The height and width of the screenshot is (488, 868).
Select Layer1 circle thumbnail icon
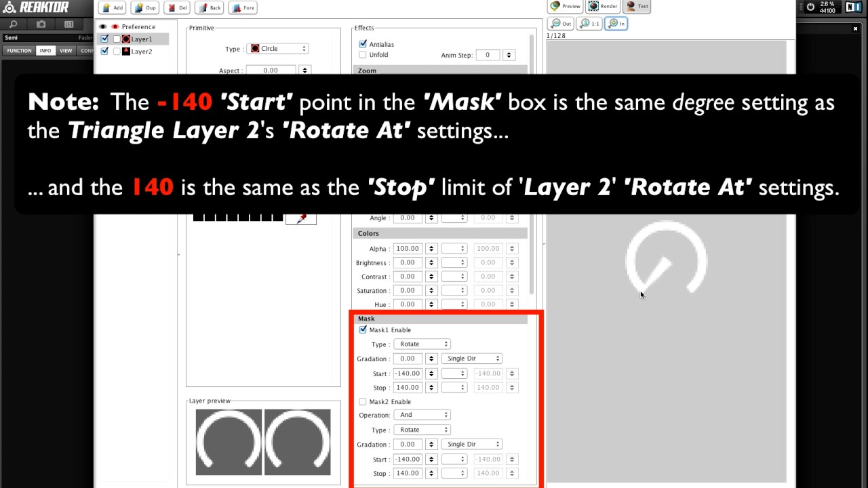point(126,39)
